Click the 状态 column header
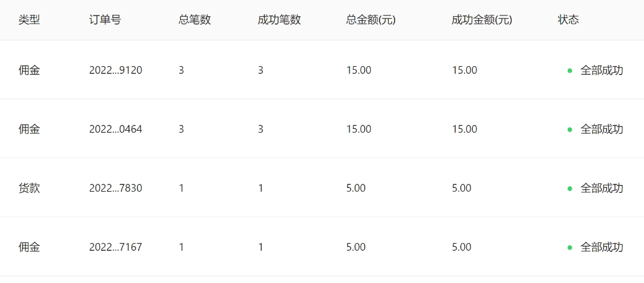644x283 pixels. pos(568,20)
